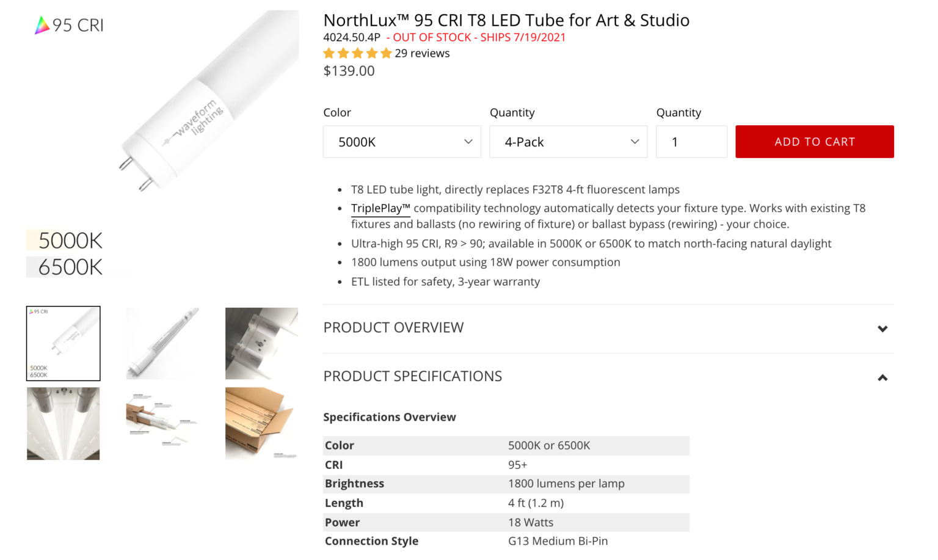Click the five-star rating stars
938x560 pixels.
[358, 53]
